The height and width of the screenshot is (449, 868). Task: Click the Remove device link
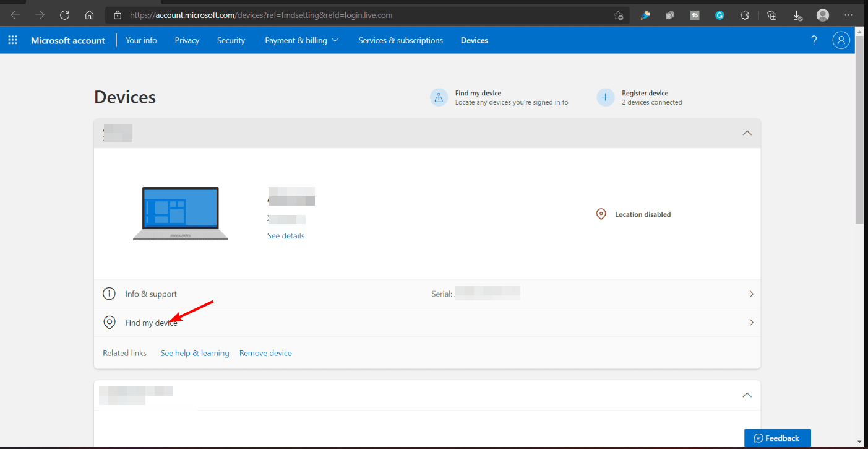tap(265, 352)
